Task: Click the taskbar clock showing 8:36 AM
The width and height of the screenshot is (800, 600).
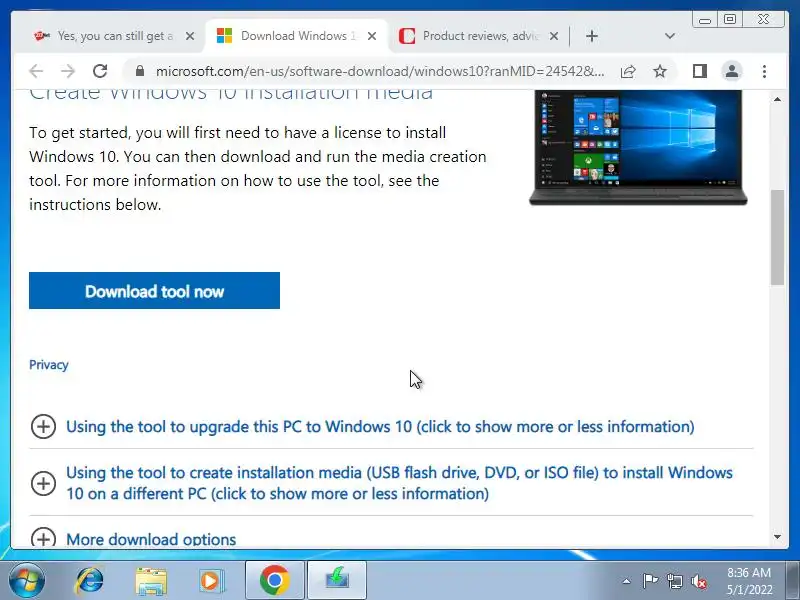Action: [x=749, y=581]
